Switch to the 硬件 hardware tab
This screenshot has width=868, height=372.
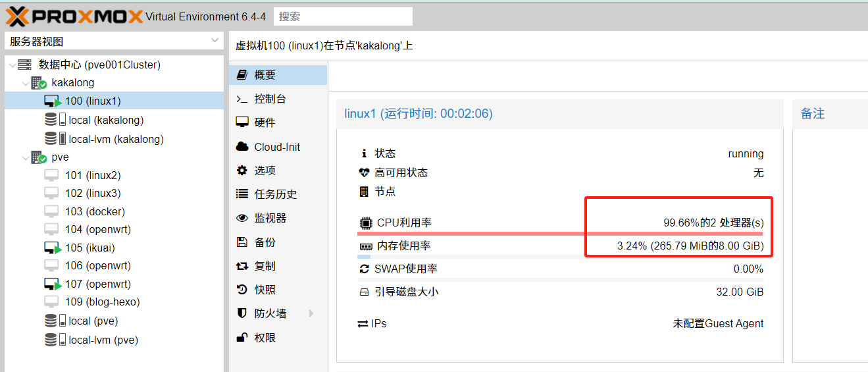265,122
